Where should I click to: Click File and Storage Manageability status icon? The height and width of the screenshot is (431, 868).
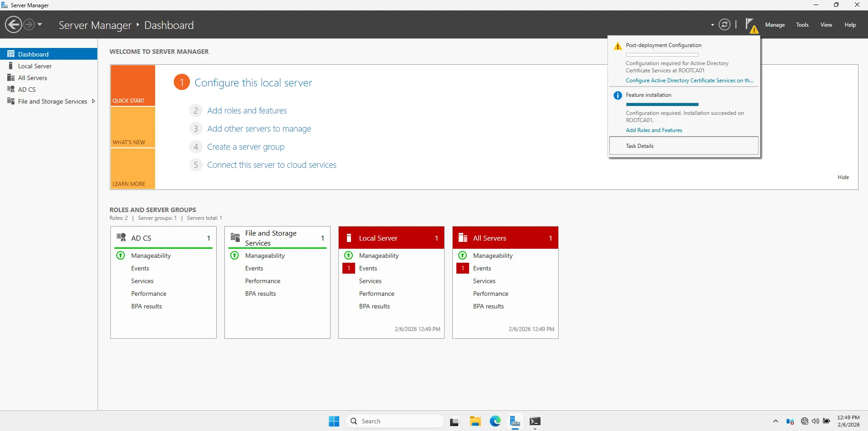point(235,256)
